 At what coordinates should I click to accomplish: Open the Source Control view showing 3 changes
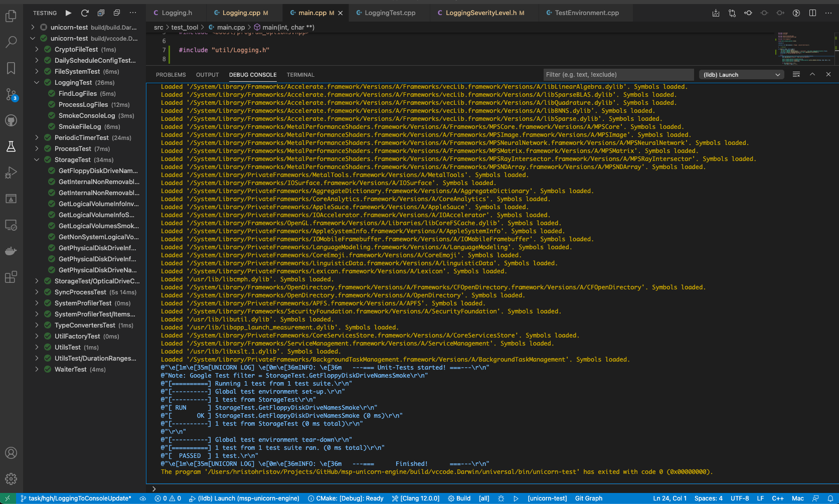click(11, 94)
